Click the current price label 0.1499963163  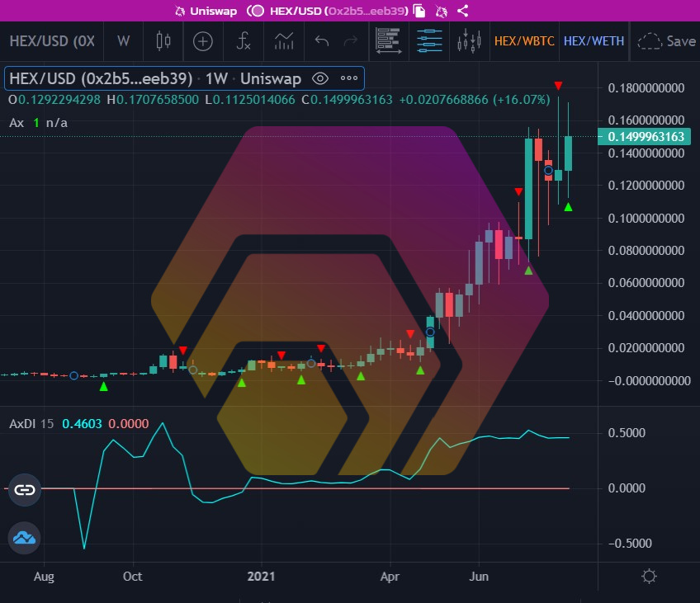[644, 136]
